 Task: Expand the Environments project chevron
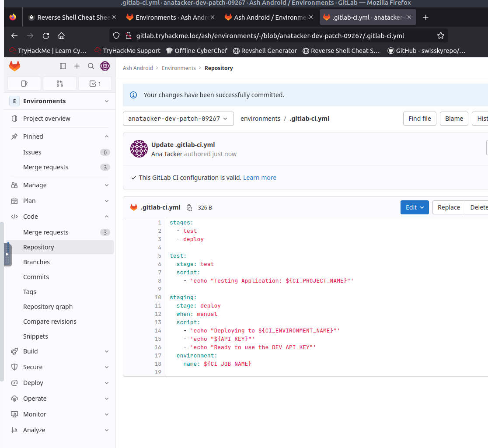[107, 101]
